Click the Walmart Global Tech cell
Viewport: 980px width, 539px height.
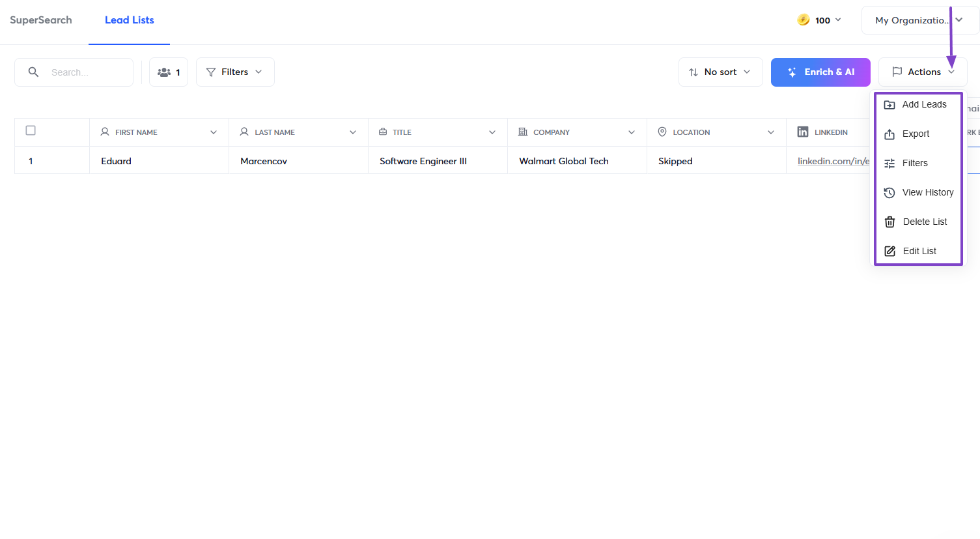577,160
